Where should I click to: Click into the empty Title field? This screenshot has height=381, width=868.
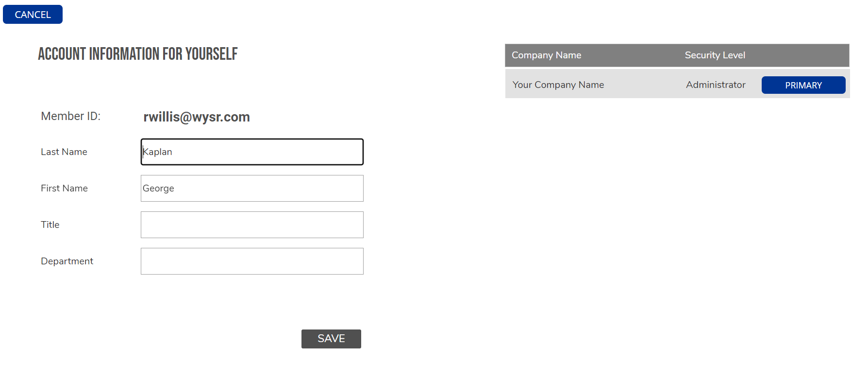(x=252, y=225)
